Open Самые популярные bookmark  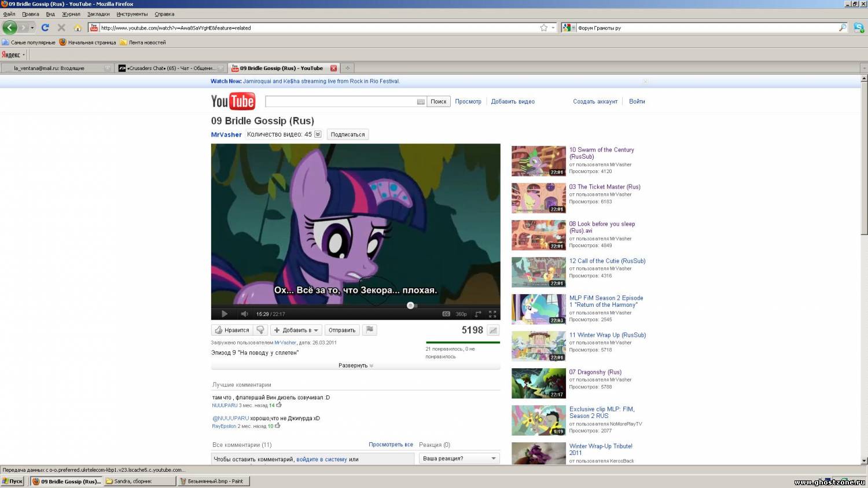click(x=29, y=42)
